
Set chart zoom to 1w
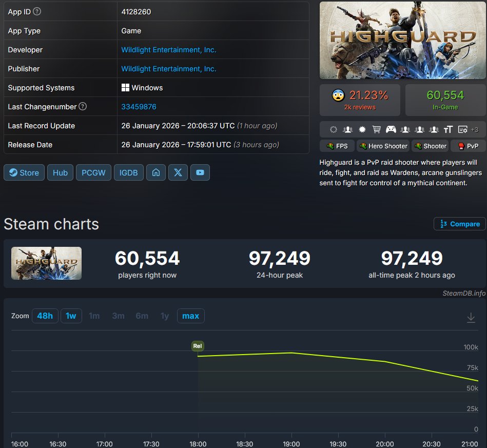pyautogui.click(x=71, y=316)
